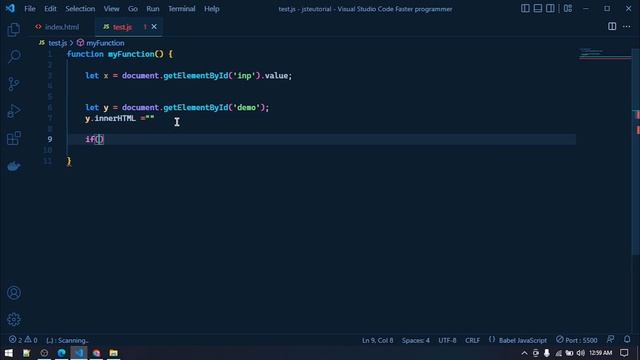Open the Selection menu

80,9
